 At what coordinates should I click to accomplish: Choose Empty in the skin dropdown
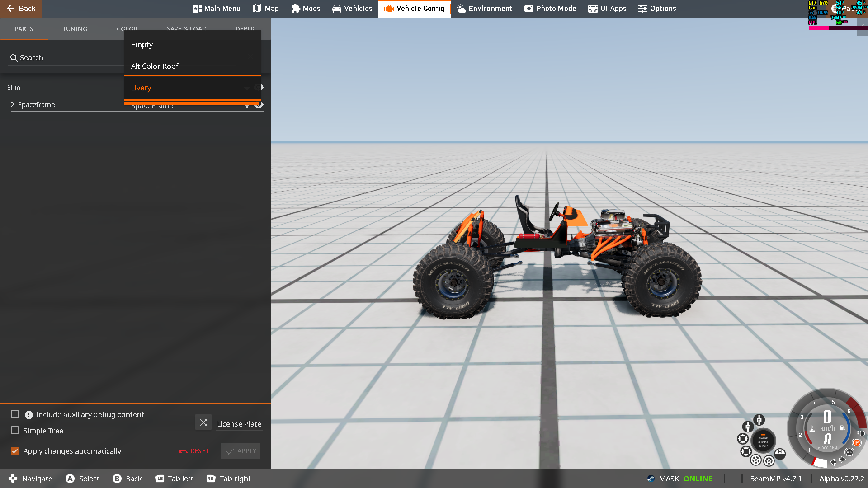coord(192,44)
